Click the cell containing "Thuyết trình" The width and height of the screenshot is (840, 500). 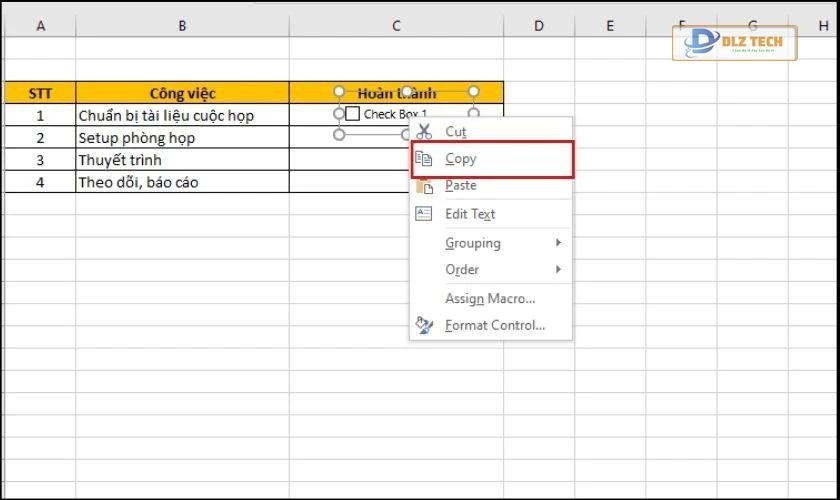[x=182, y=160]
